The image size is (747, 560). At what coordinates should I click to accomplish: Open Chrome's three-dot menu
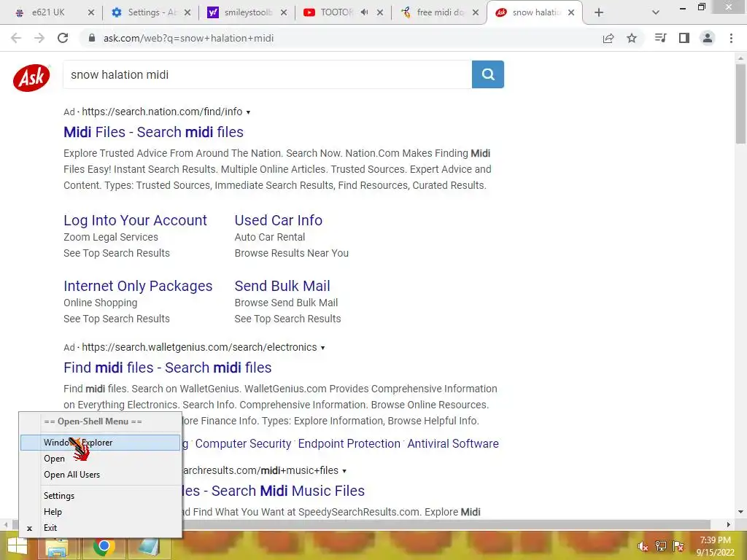(731, 38)
